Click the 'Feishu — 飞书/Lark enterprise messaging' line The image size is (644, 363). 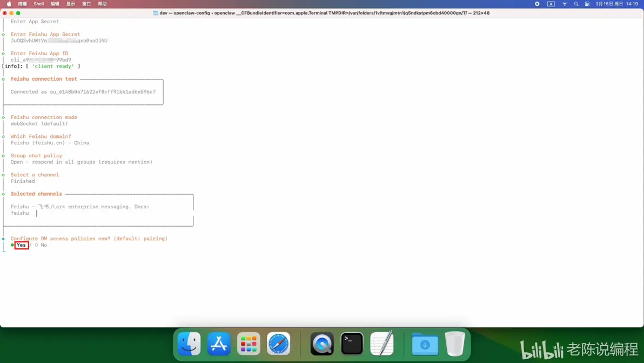tap(80, 207)
